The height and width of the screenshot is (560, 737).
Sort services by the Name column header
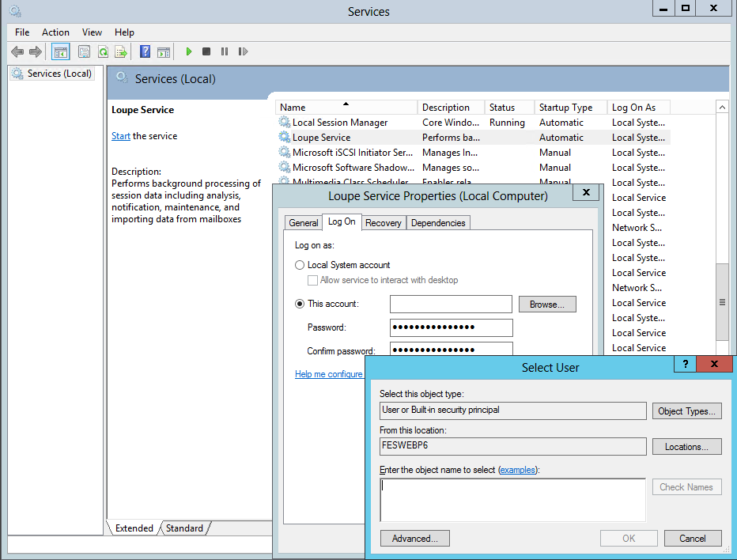click(346, 108)
